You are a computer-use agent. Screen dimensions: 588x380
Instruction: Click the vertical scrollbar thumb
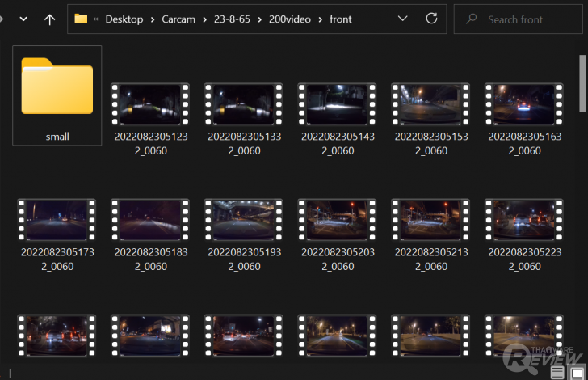(x=582, y=83)
